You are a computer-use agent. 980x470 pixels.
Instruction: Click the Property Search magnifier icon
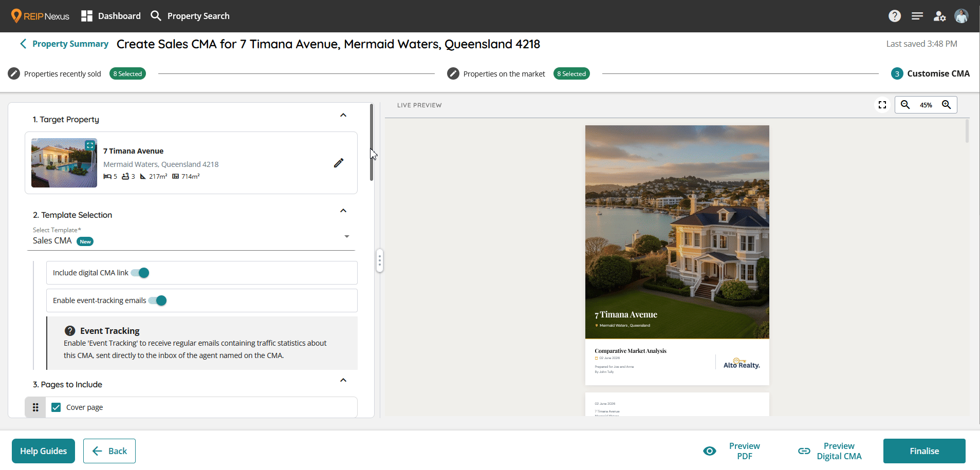[156, 16]
